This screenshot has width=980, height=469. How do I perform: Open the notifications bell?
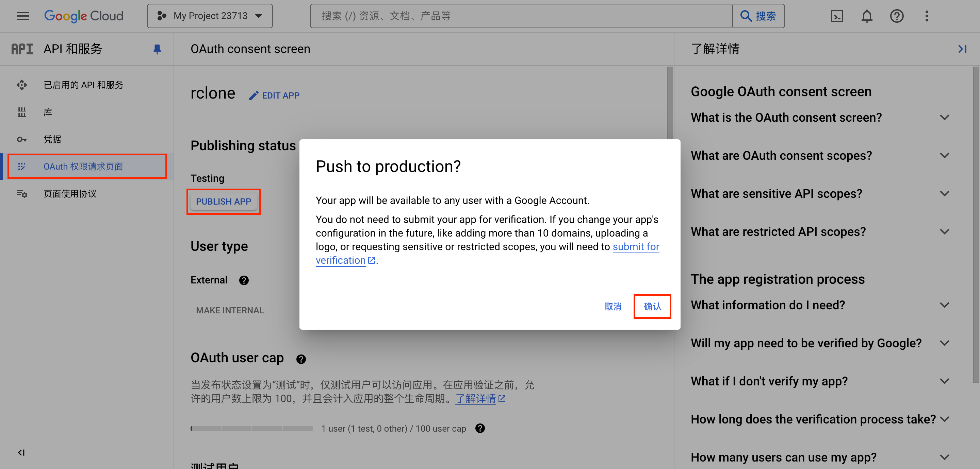point(867,16)
